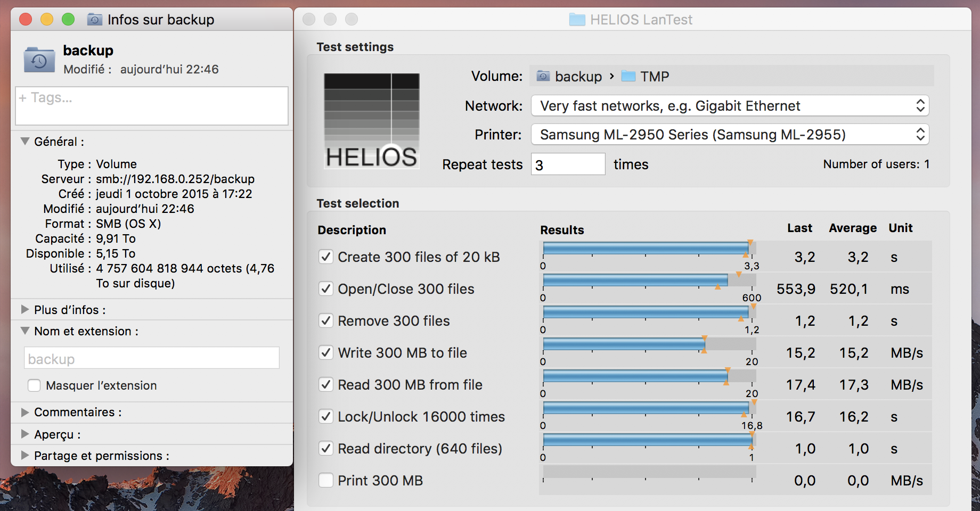The width and height of the screenshot is (980, 511).
Task: Expand the Plus d'infos section
Action: coord(24,309)
